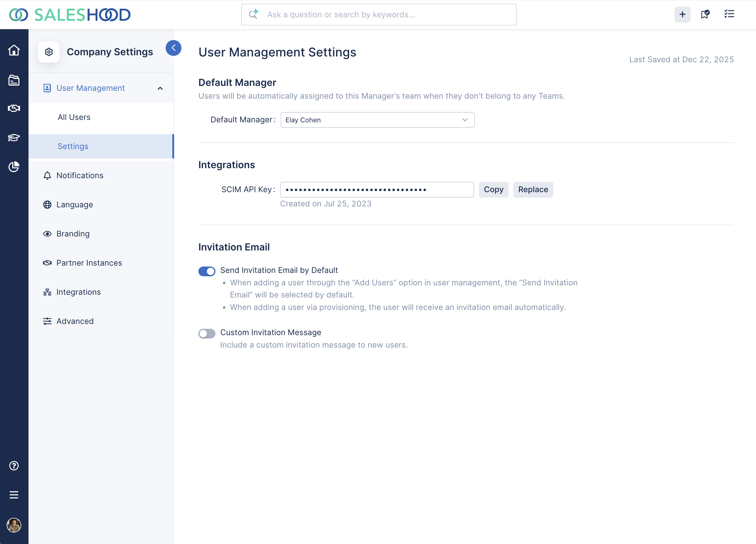Open the bookmark check icon in header
Viewport: 756px width, 544px height.
(705, 14)
